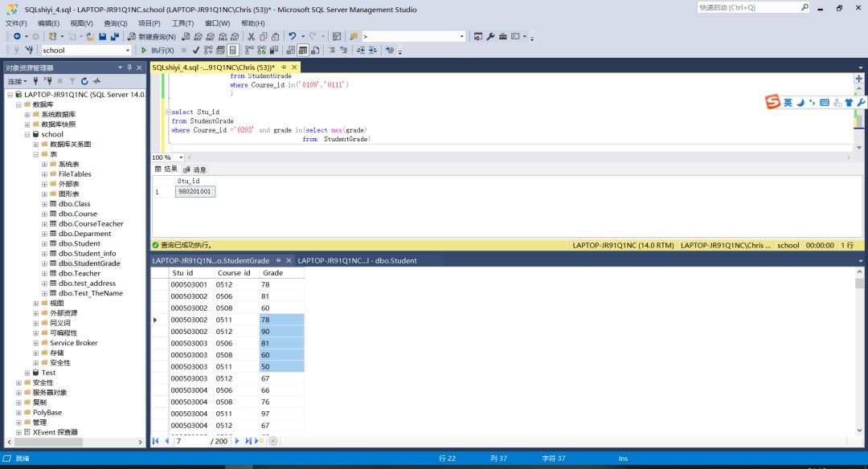Switch to the Messages (消息) results tab

(x=194, y=169)
